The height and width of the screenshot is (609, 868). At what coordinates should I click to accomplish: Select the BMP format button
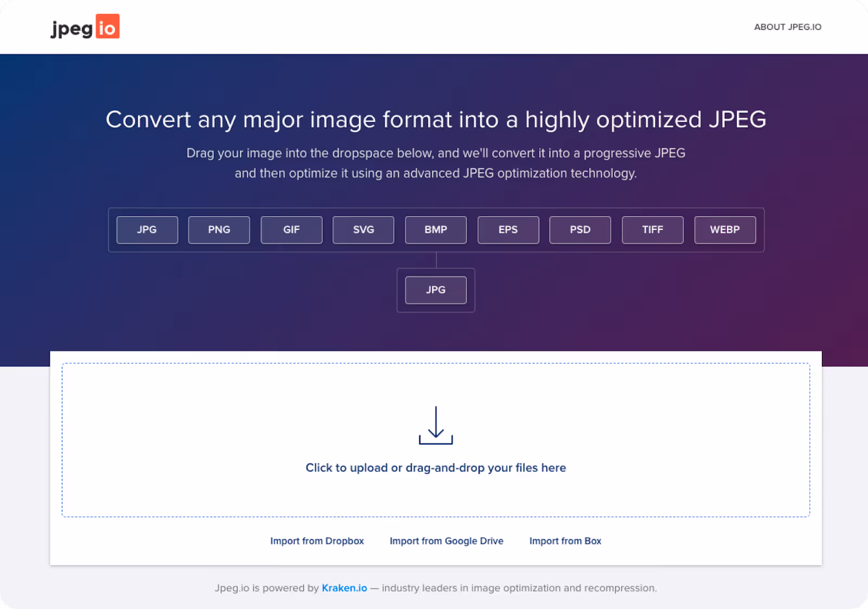tap(436, 230)
